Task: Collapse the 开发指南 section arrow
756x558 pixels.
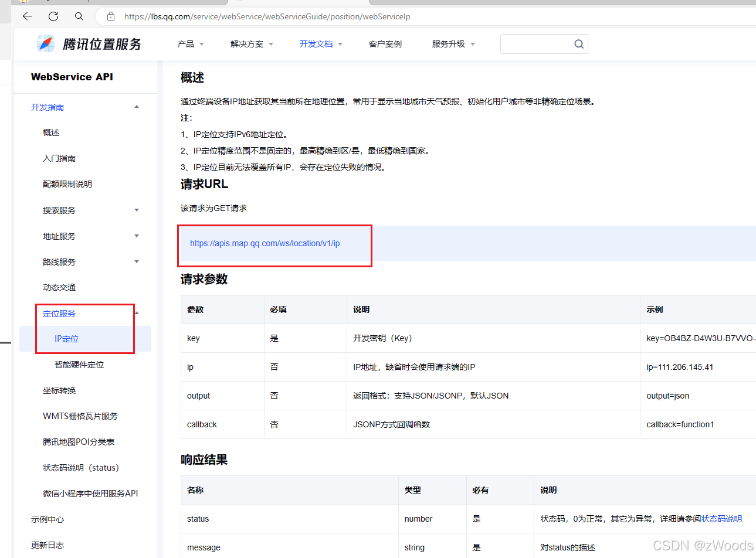Action: [137, 107]
